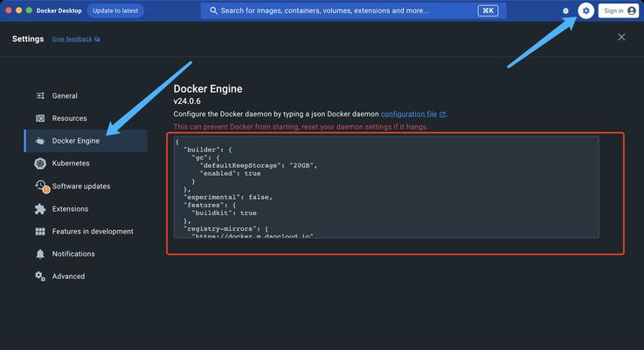Click the macOS green maximize button
This screenshot has width=644, height=350.
(29, 10)
